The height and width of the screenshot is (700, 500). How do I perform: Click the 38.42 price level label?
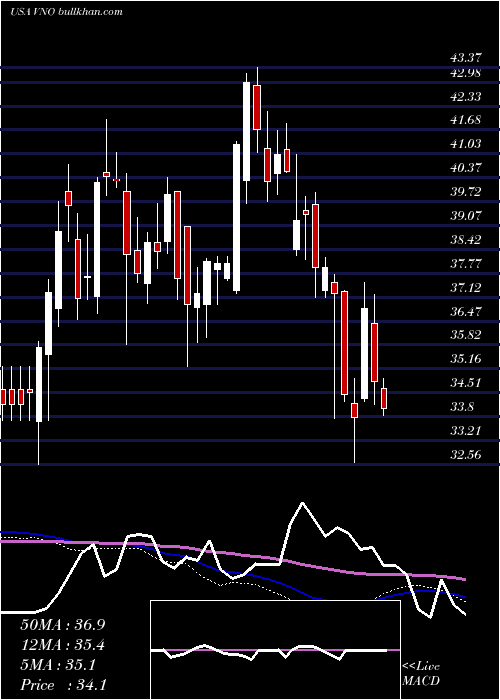pyautogui.click(x=466, y=240)
